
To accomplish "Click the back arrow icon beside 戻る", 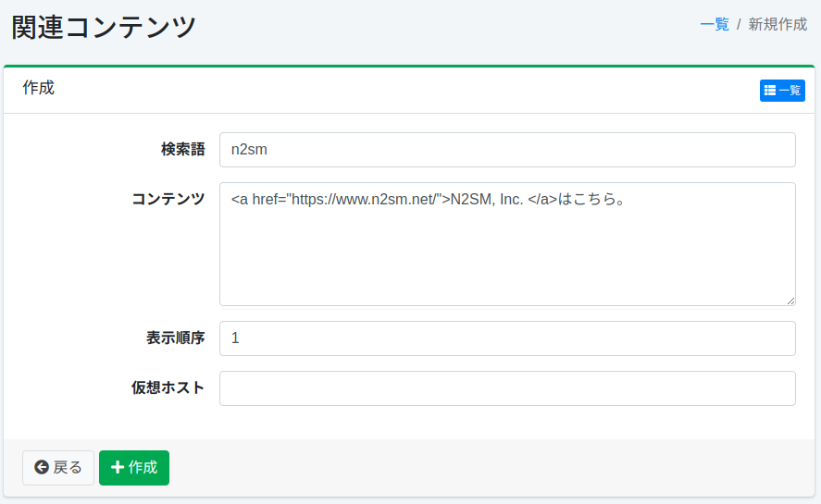I will (41, 468).
